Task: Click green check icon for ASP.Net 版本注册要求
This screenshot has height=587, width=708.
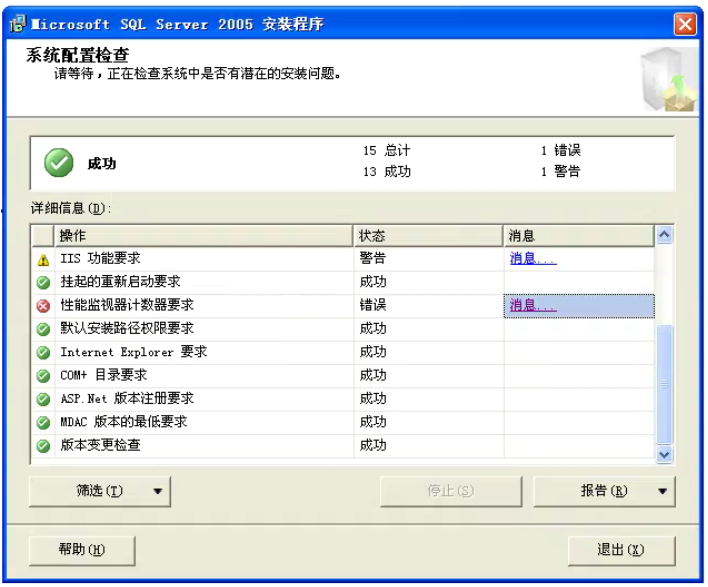Action: [43, 399]
